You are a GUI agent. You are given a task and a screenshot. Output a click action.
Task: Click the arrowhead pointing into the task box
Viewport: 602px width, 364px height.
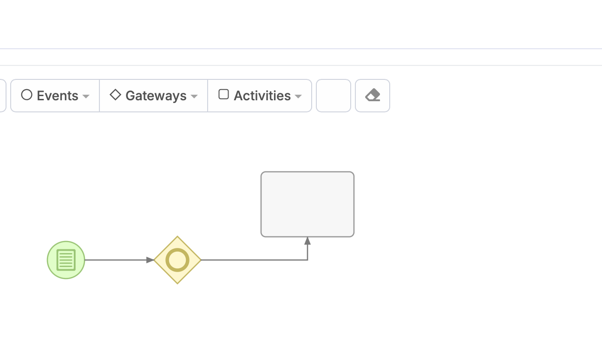[x=308, y=240]
